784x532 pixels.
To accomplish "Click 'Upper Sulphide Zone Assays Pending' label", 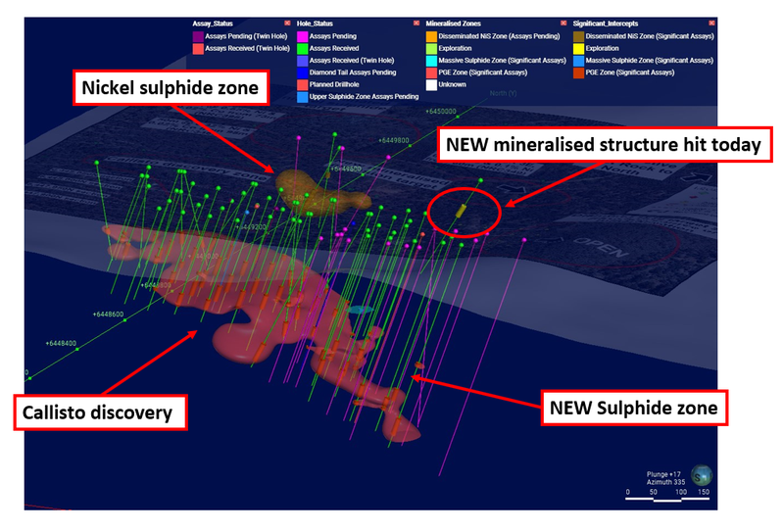I will (x=364, y=96).
